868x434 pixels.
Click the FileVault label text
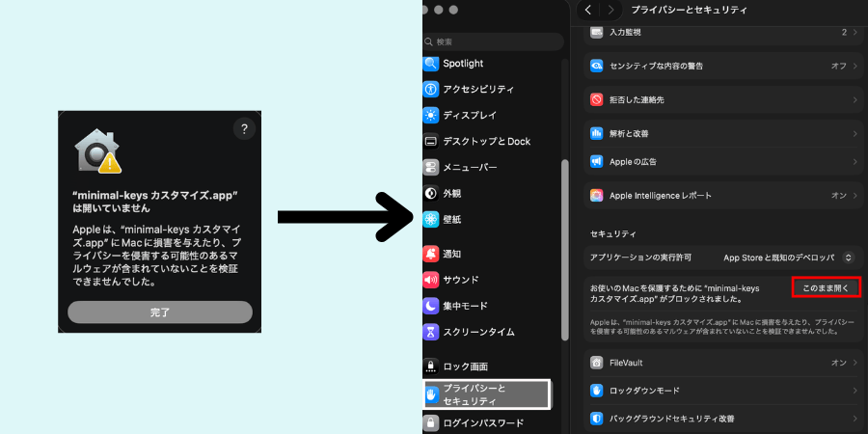pos(626,363)
